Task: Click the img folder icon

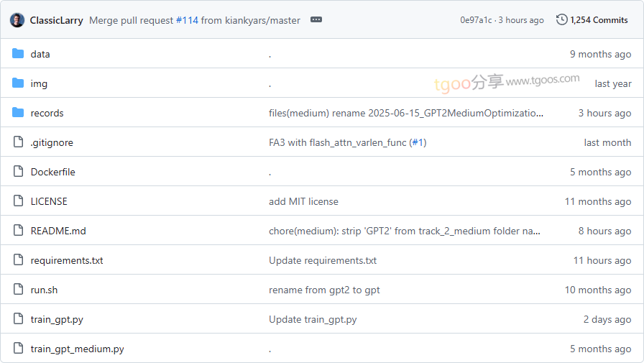Action: (18, 83)
